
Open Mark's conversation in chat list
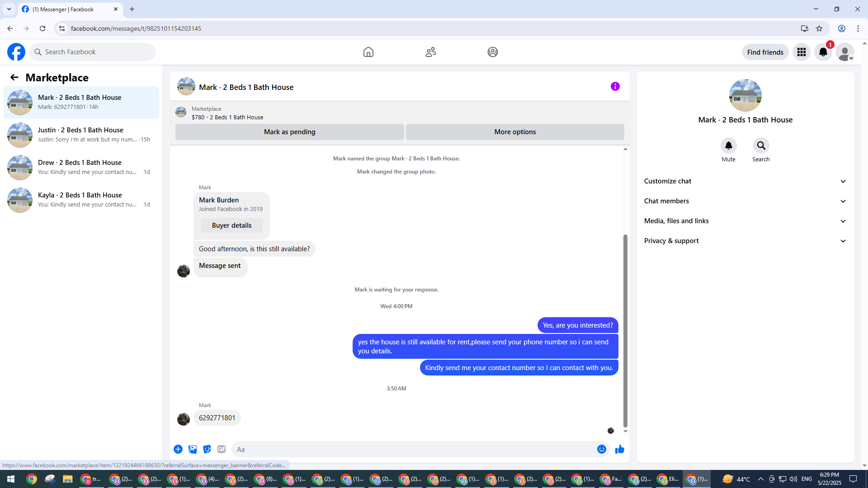click(81, 103)
